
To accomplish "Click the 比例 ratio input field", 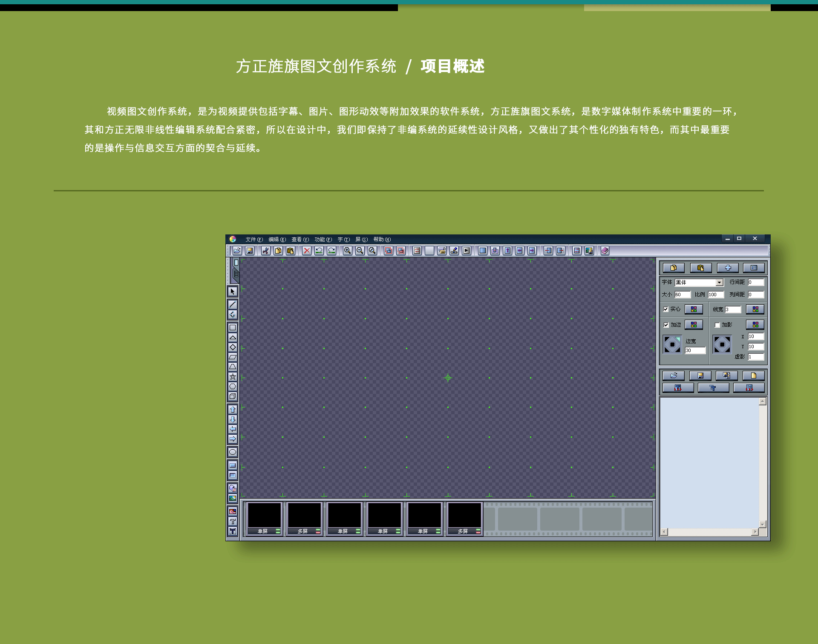I will (716, 295).
